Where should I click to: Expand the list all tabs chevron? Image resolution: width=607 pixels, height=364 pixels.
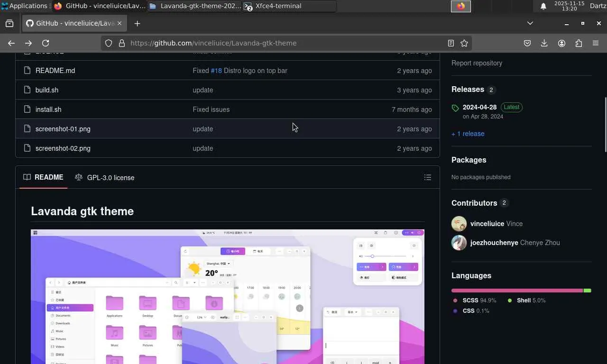click(530, 23)
